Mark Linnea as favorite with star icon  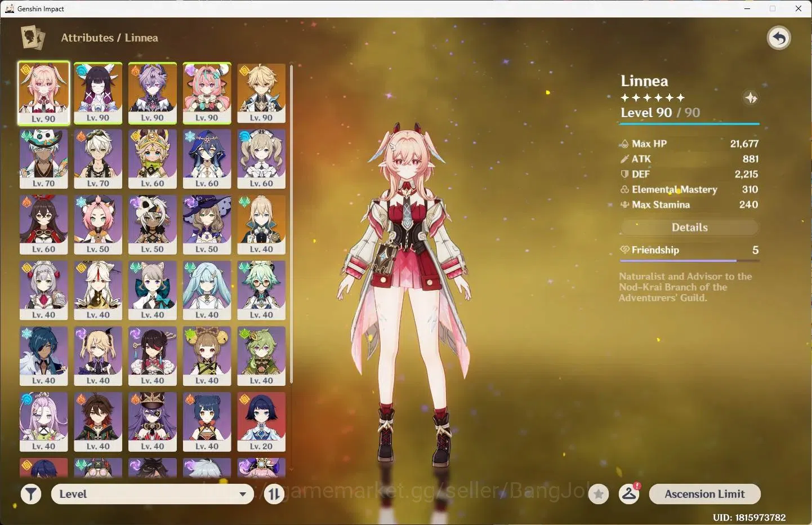point(599,494)
